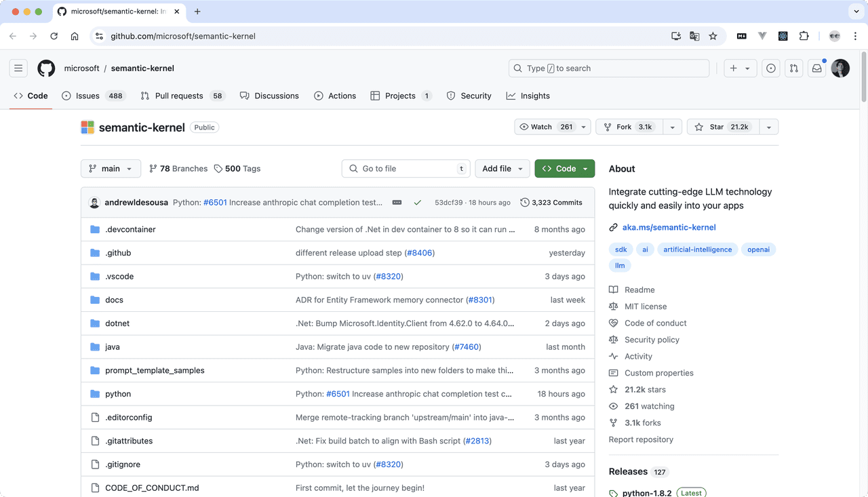Viewport: 868px width, 497px height.
Task: Open the Add file dropdown
Action: coord(502,169)
